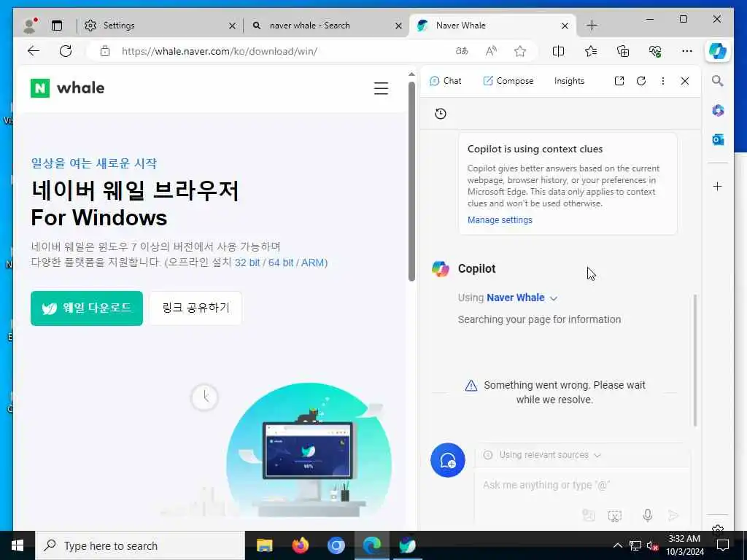Close the Naver Whale tab

[x=565, y=26]
